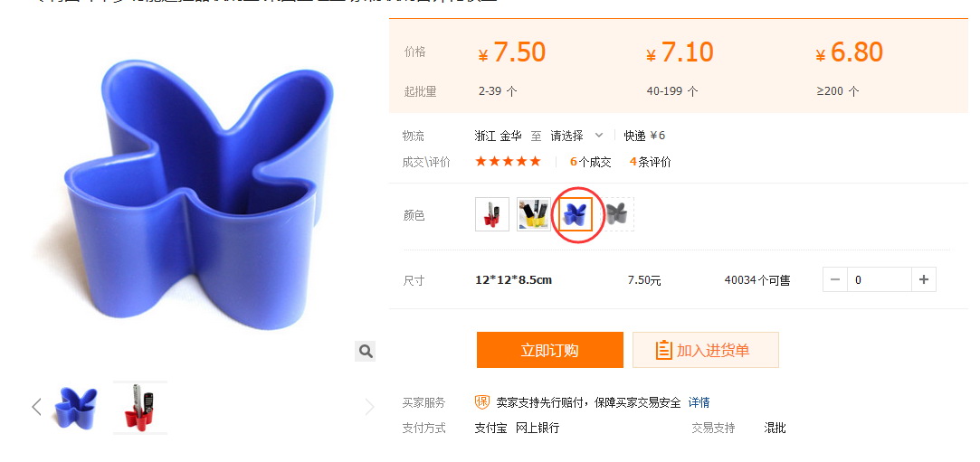Select the gray color option swatch
Screen dimensions: 980x462
tap(617, 214)
